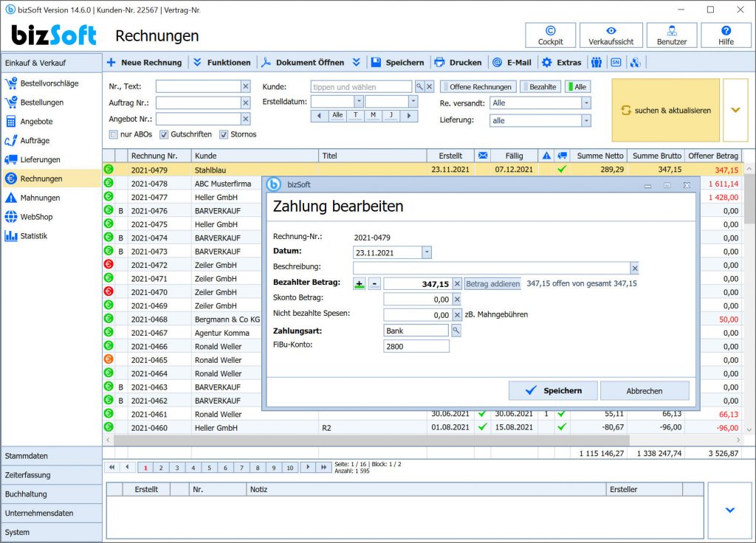The image size is (756, 543).
Task: Open the second Erstelldatum date dropdown
Action: [x=413, y=102]
